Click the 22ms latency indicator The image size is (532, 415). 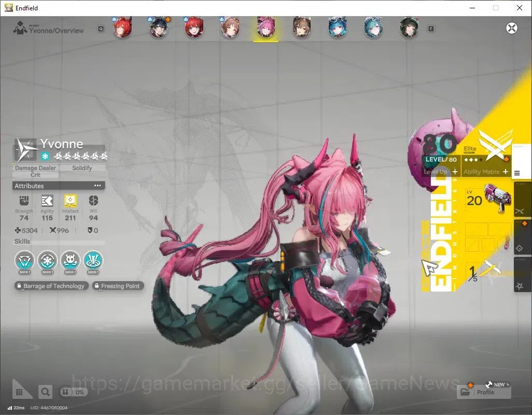(x=16, y=408)
